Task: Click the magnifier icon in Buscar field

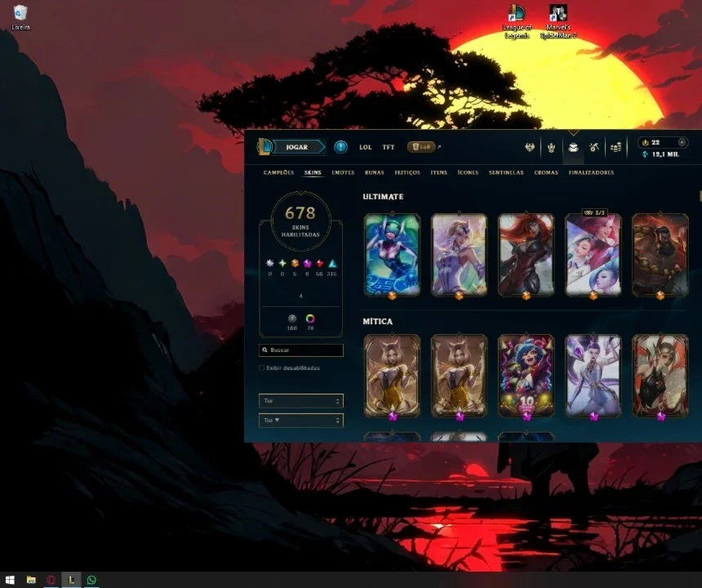Action: 264,350
